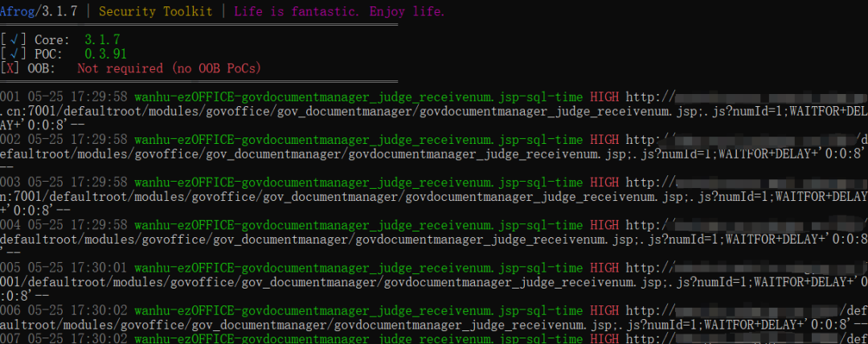
Task: Click the "AY+'0:0:8'--" payload ending of result 001
Action: coord(42,125)
